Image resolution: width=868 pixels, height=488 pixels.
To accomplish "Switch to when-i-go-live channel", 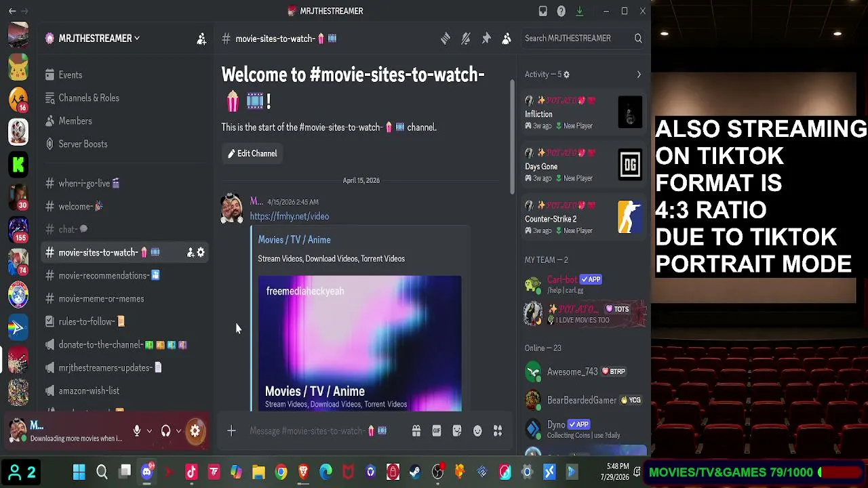I will tap(125, 184).
